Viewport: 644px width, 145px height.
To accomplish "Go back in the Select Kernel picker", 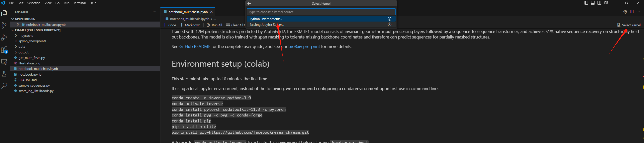I will point(249,3).
